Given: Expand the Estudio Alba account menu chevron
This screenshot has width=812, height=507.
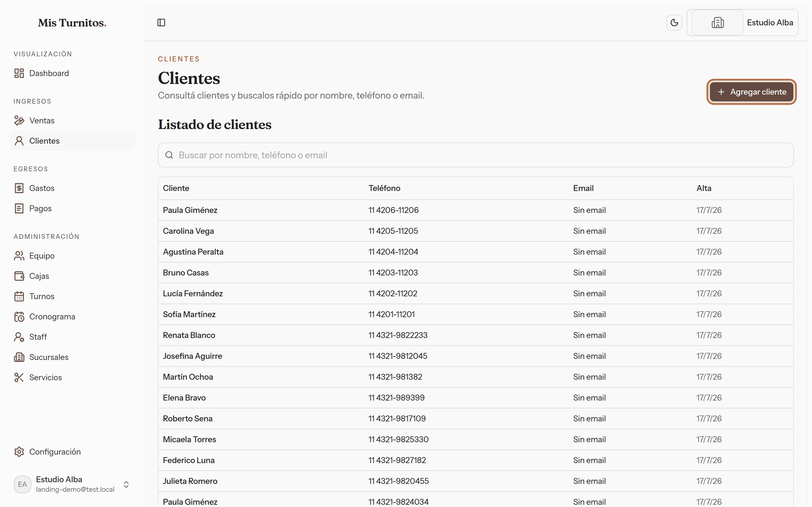Looking at the screenshot, I should (x=126, y=484).
